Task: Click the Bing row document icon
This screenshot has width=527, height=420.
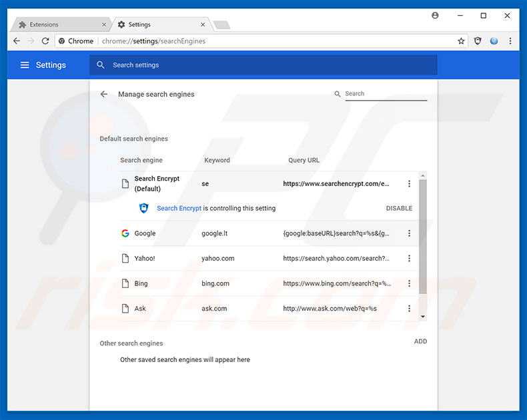Action: 125,283
